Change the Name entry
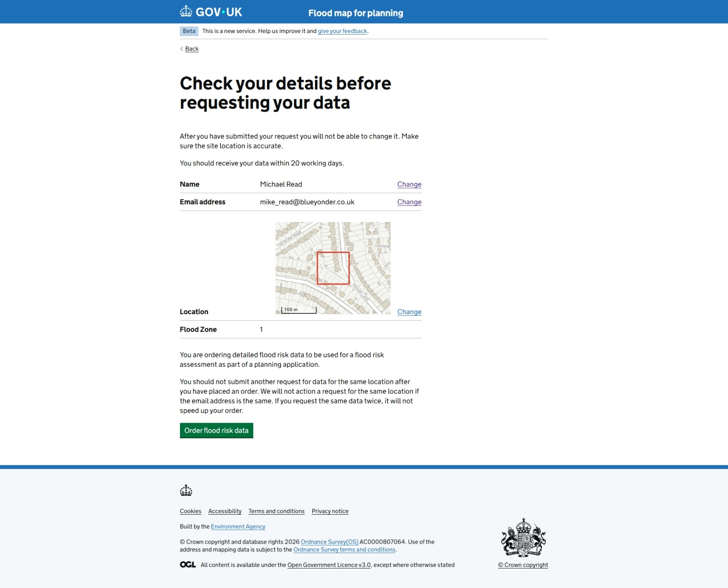 409,185
